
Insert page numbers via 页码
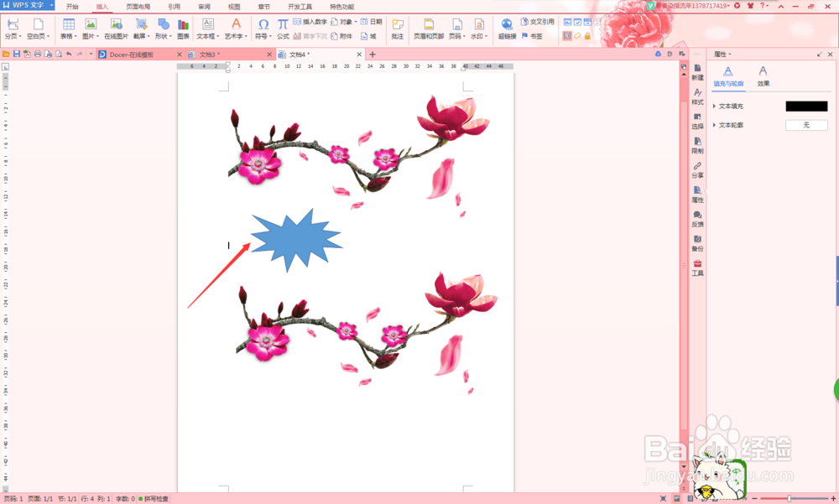[457, 29]
